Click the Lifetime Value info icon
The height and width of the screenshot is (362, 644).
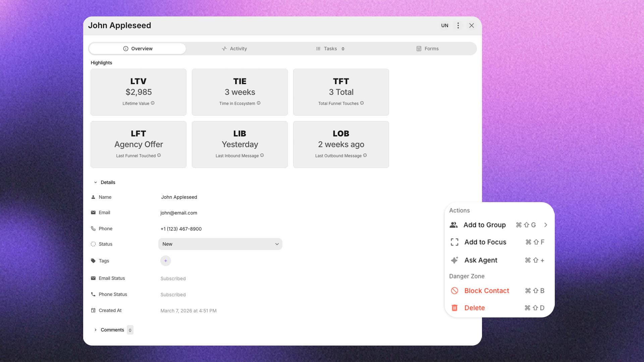tap(153, 103)
